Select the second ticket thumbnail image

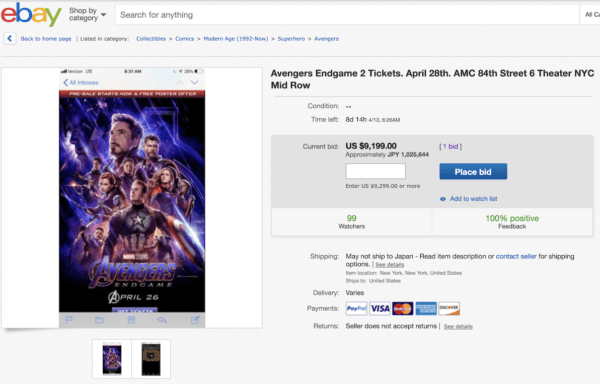(151, 359)
